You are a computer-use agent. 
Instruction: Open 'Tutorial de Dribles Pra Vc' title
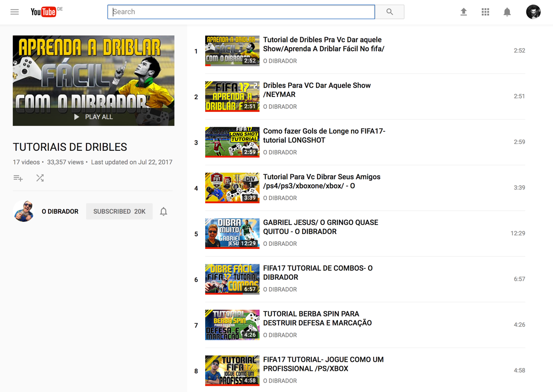pos(324,44)
